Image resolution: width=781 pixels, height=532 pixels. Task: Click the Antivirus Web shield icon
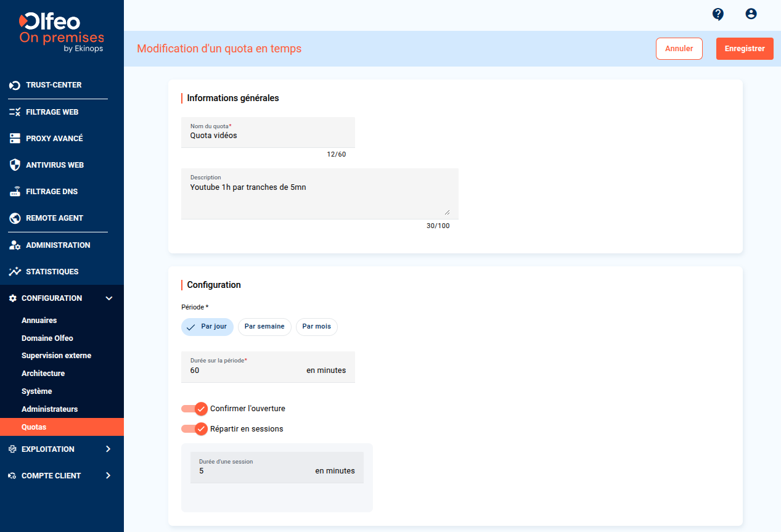15,165
